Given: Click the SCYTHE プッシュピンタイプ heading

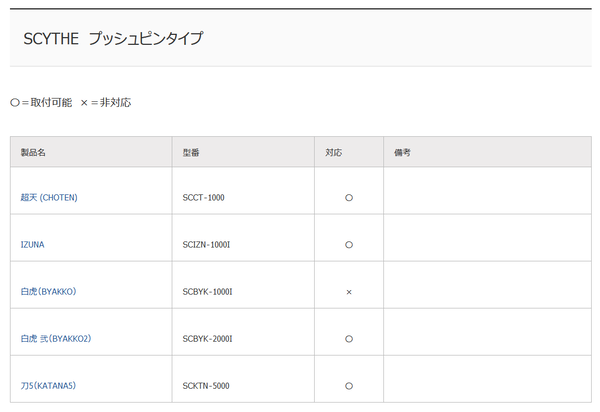Looking at the screenshot, I should click(x=113, y=38).
